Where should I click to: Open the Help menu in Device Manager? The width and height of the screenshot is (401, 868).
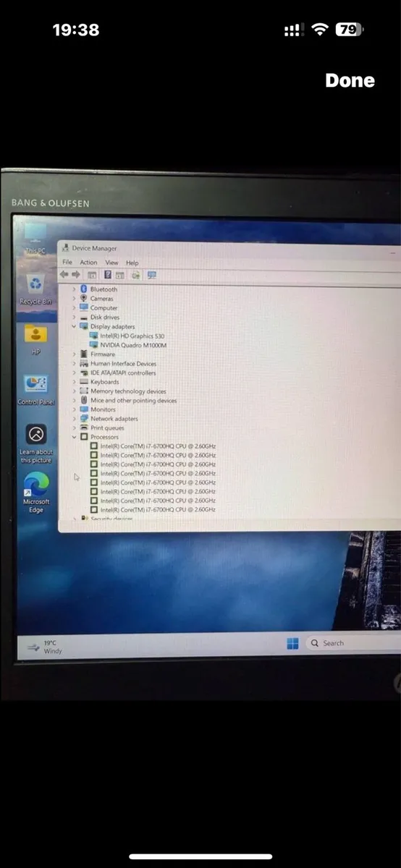pyautogui.click(x=132, y=263)
